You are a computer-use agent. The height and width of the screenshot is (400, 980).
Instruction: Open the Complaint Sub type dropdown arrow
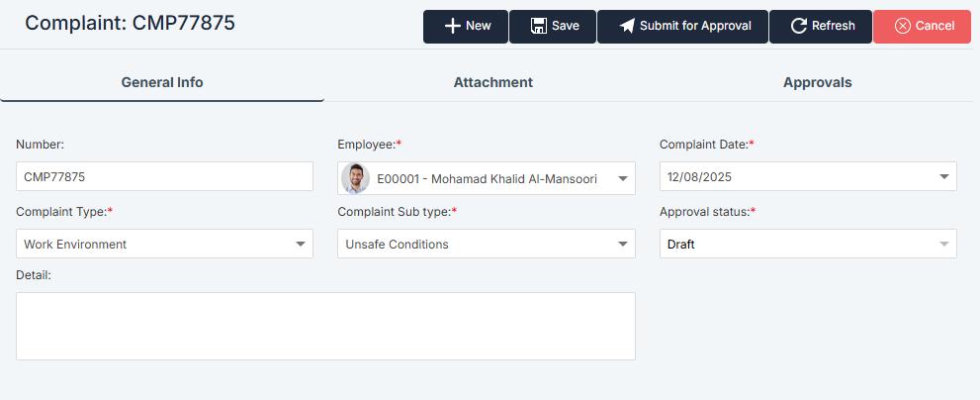click(x=622, y=244)
